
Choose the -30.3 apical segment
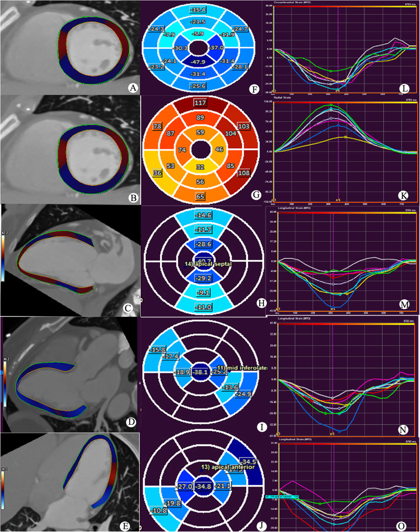pyautogui.click(x=180, y=48)
